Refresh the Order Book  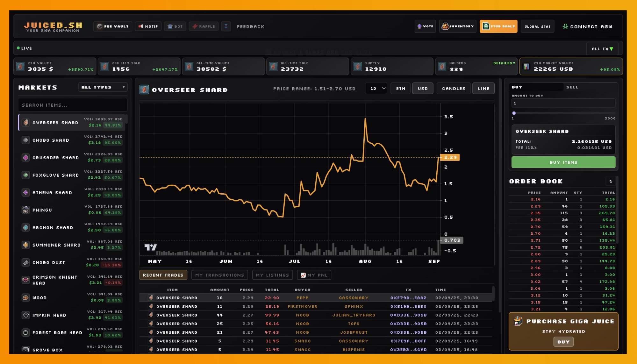(611, 181)
